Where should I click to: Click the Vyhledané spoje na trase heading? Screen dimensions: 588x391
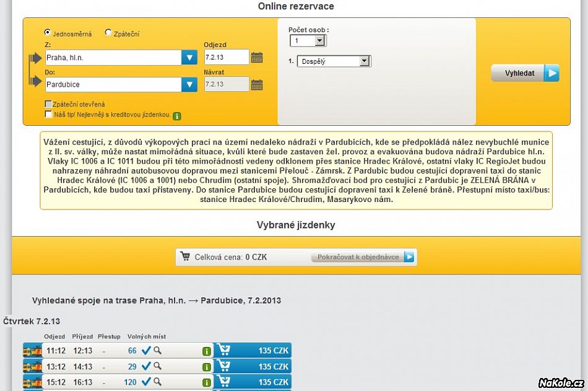[x=157, y=301]
